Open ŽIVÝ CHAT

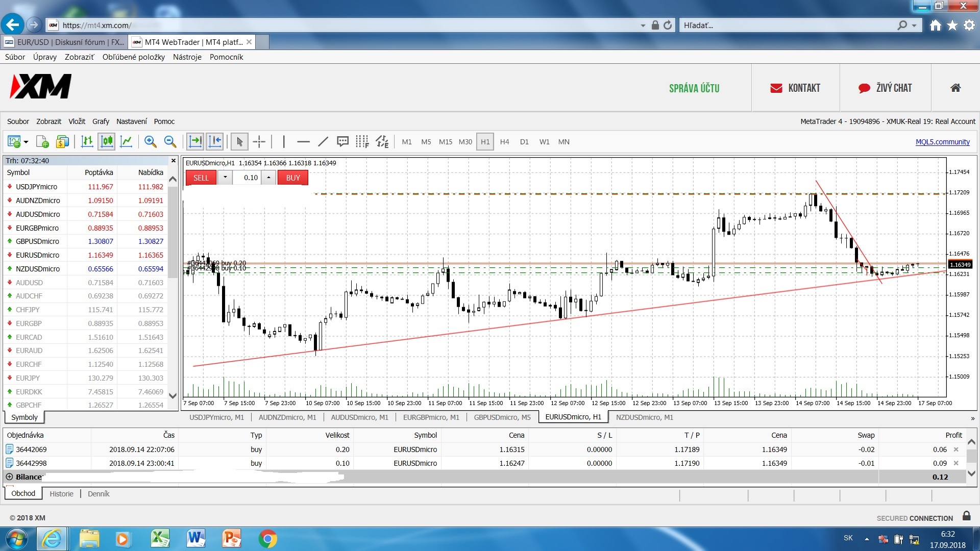coord(885,88)
